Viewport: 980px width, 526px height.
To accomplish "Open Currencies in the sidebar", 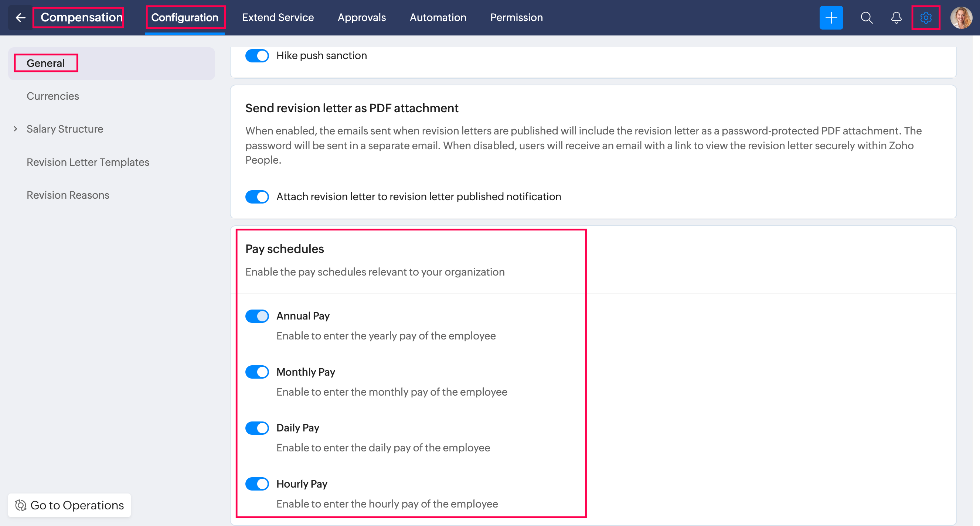I will [53, 96].
